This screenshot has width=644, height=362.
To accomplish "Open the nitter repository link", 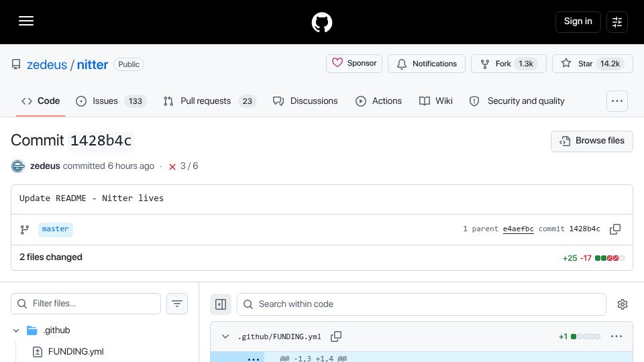I will click(x=93, y=64).
